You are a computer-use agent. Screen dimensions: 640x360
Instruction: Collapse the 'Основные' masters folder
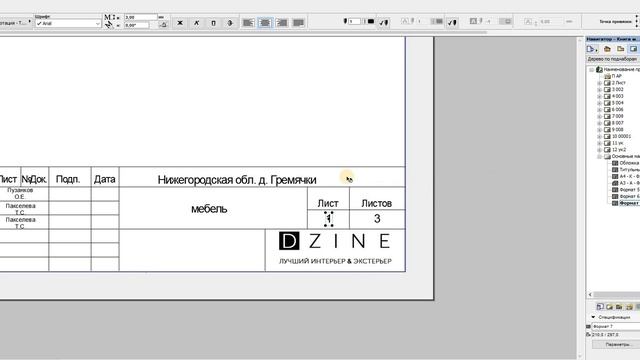coord(600,157)
